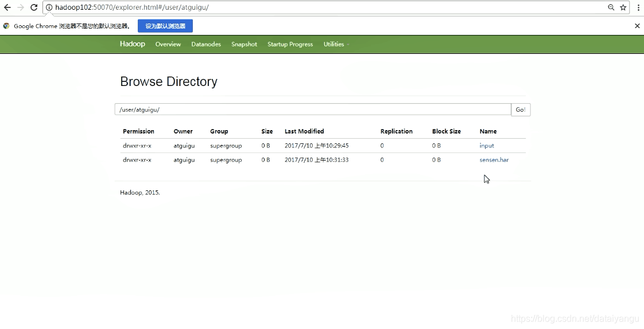Click the browser forward arrow
This screenshot has height=329, width=644.
[21, 7]
